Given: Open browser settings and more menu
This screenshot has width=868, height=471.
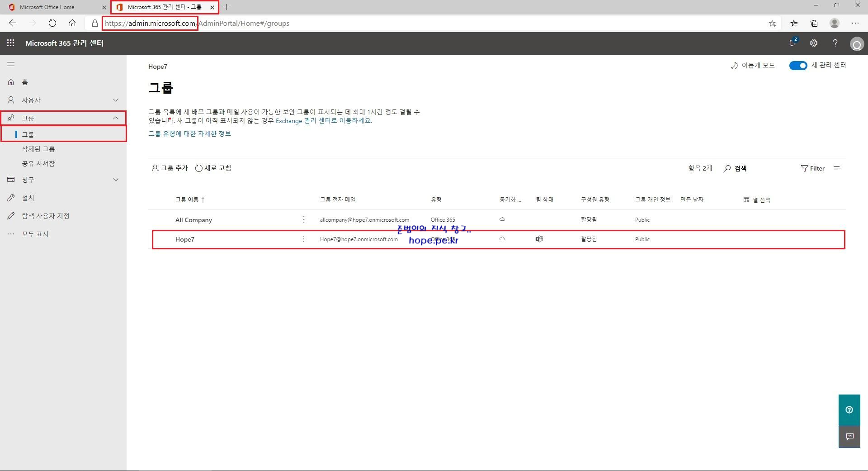Looking at the screenshot, I should (x=855, y=23).
